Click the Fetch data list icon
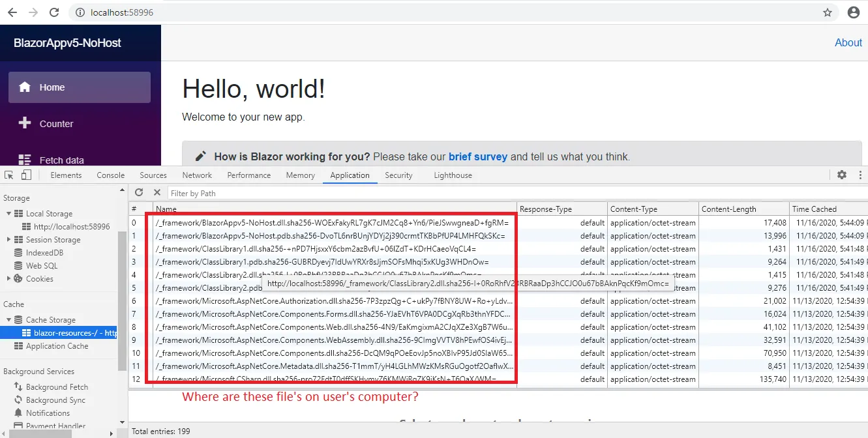Viewport: 868px width, 438px height. (x=25, y=160)
